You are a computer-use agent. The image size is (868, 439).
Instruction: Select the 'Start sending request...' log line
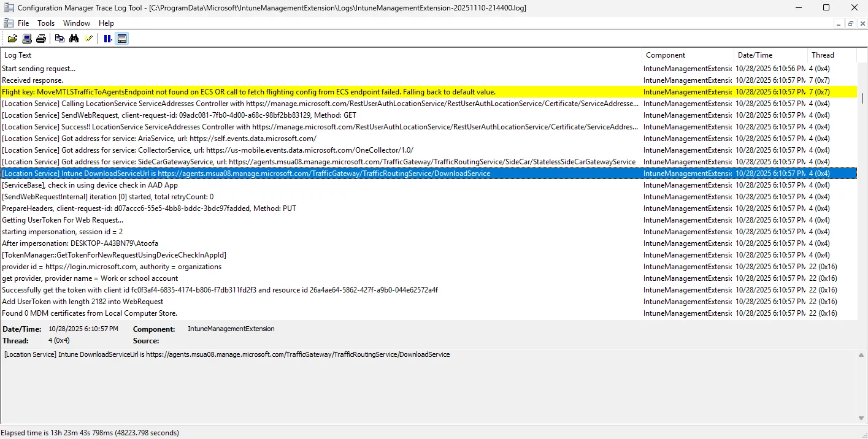pyautogui.click(x=428, y=69)
